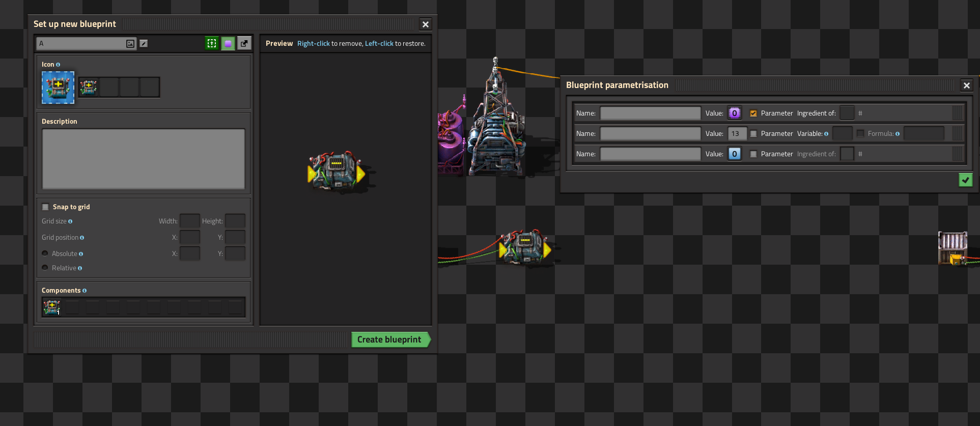Click the Name field in second parameter row
980x426 pixels.
coord(651,133)
